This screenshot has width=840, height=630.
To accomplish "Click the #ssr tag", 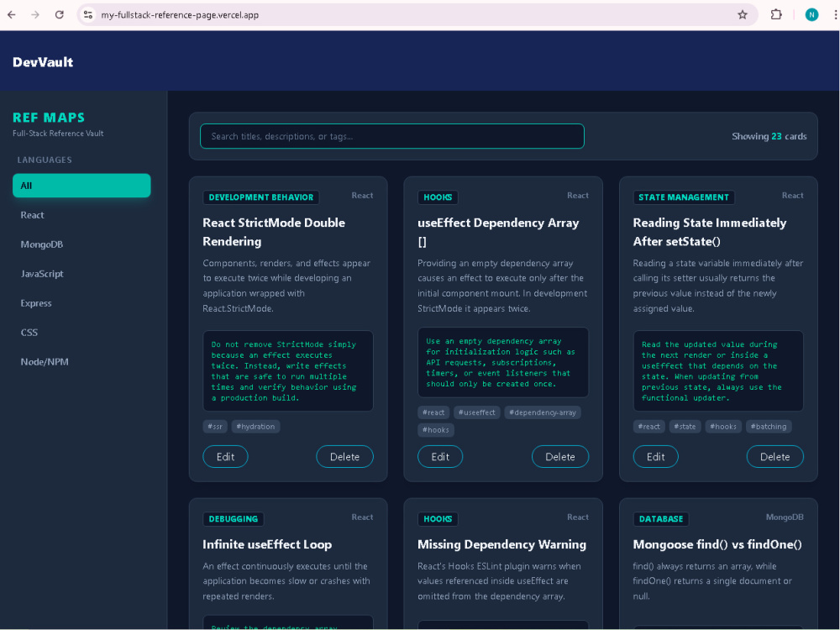I will pyautogui.click(x=215, y=427).
